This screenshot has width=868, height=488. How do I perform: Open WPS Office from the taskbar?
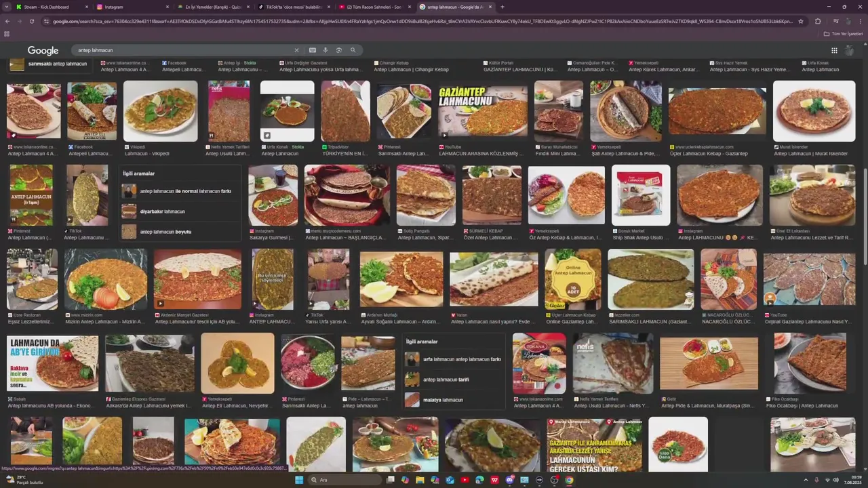tap(494, 480)
